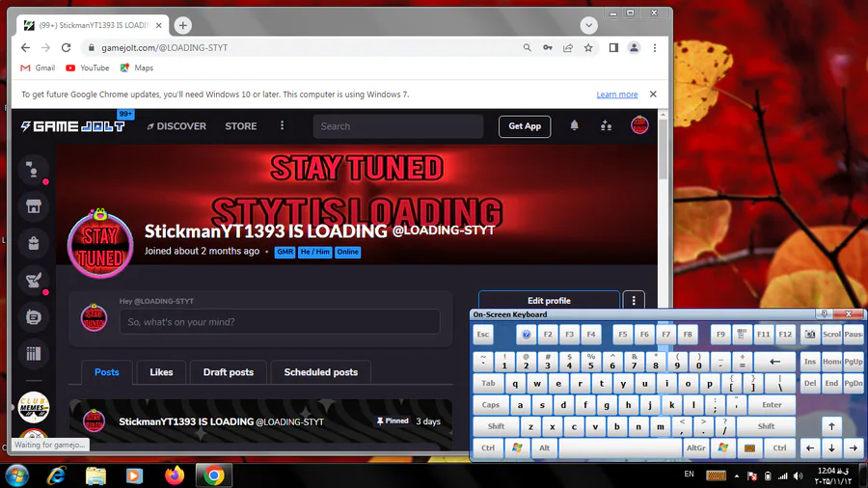Switch to the Draft posts tab
Image resolution: width=868 pixels, height=488 pixels.
tap(228, 372)
